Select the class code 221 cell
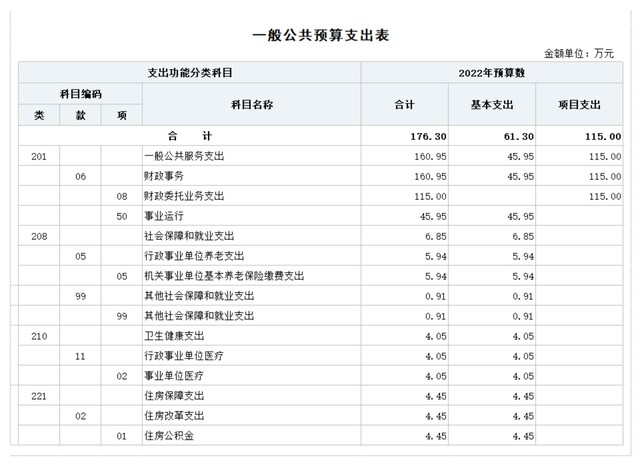This screenshot has width=640, height=466. pyautogui.click(x=39, y=396)
